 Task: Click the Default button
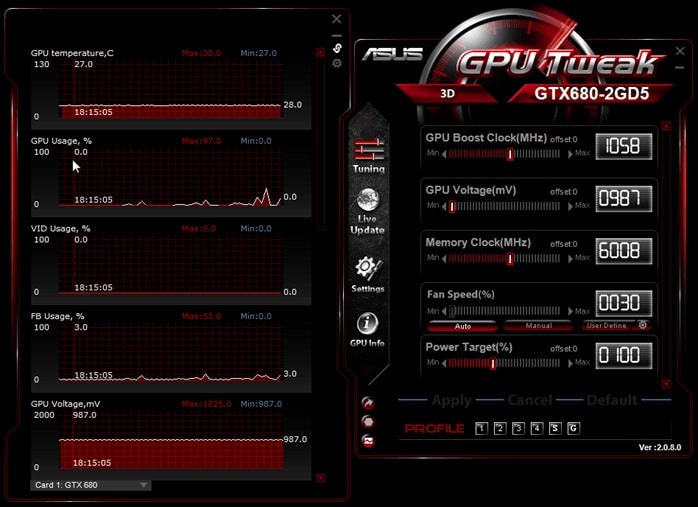click(x=612, y=400)
